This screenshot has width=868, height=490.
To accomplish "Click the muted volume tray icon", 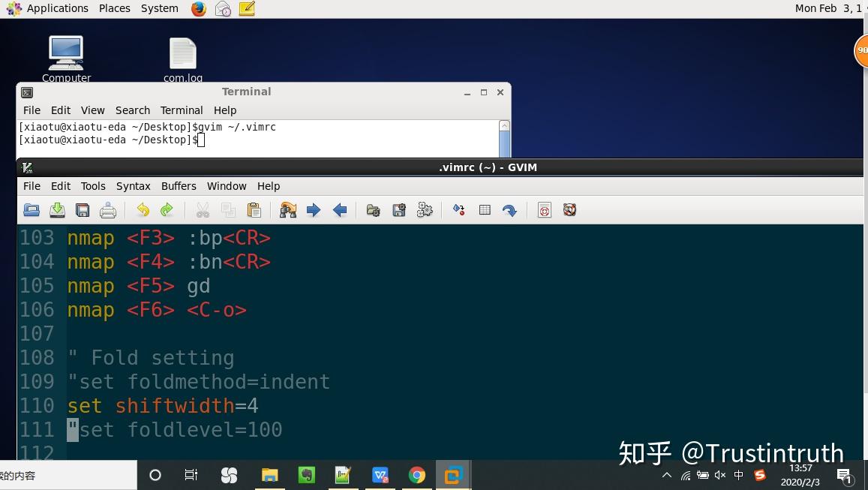I will 720,475.
